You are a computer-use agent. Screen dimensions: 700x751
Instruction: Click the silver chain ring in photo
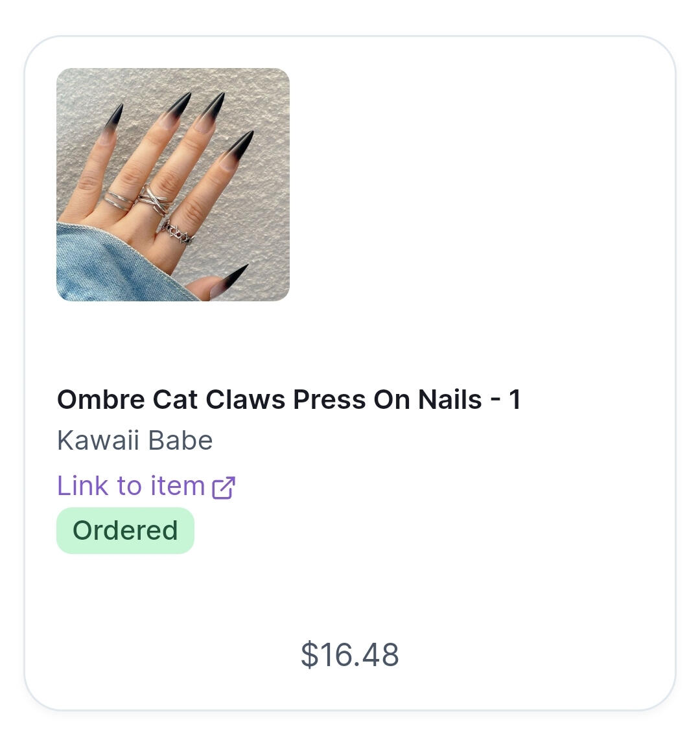(178, 231)
